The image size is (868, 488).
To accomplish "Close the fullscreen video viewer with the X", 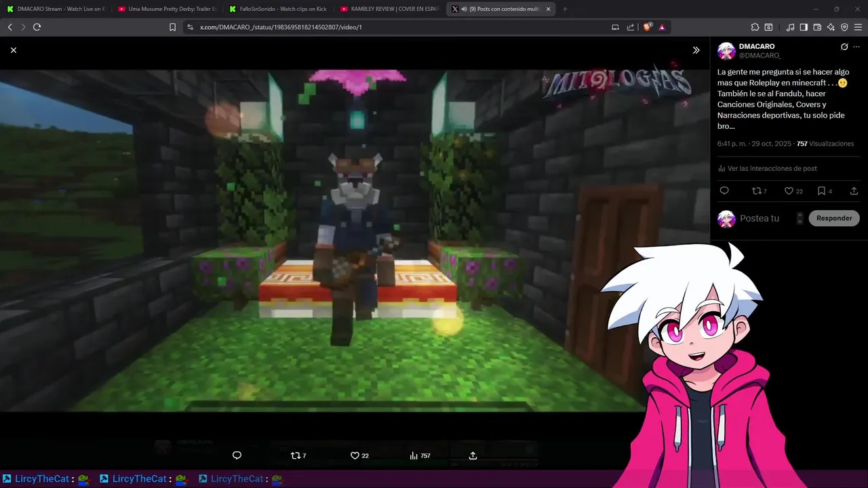I will point(14,50).
